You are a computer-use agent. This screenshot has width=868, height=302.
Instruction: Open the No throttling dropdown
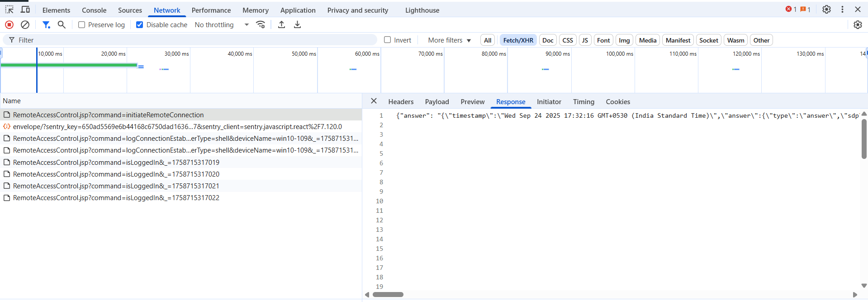[222, 25]
